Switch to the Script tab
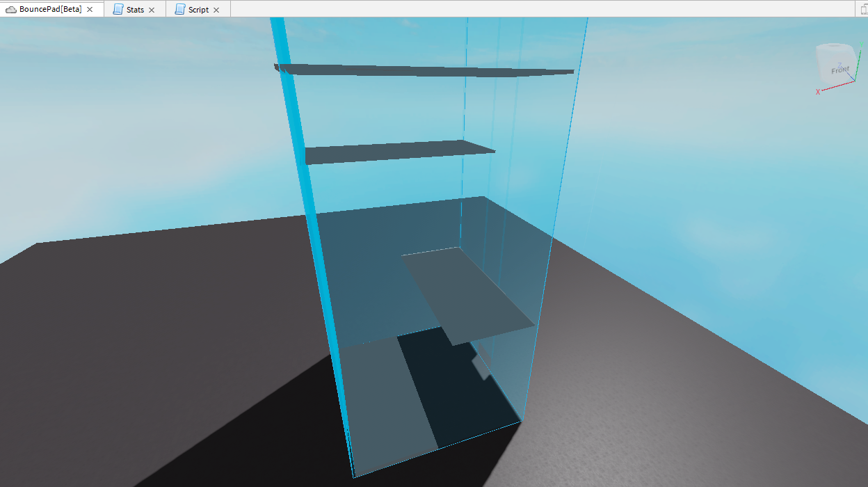Viewport: 868px width, 487px height. (198, 9)
